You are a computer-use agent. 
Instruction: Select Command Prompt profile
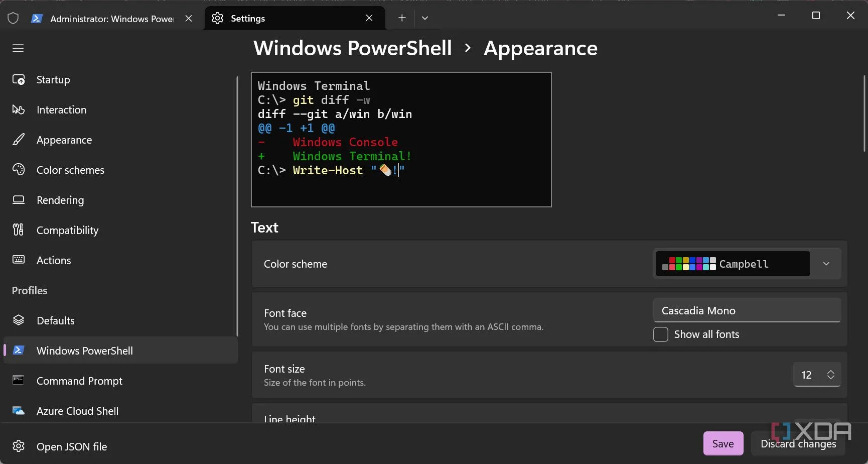tap(79, 381)
